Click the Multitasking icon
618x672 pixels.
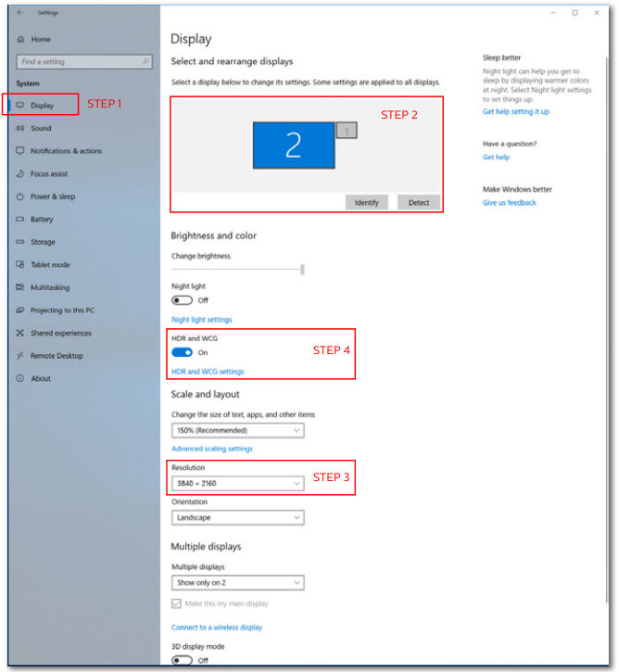click(x=20, y=287)
